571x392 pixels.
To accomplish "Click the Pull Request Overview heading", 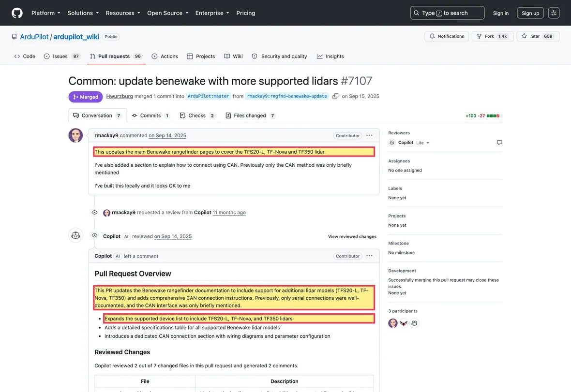I will [133, 274].
